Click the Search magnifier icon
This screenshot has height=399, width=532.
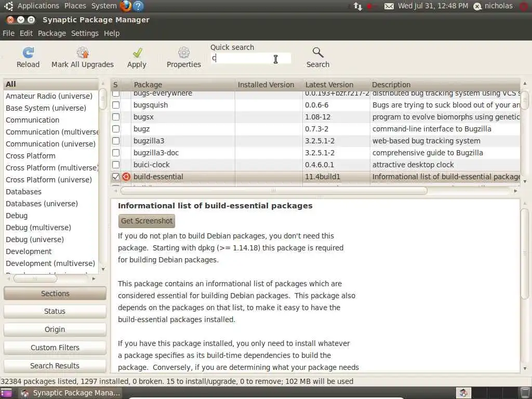(x=318, y=52)
